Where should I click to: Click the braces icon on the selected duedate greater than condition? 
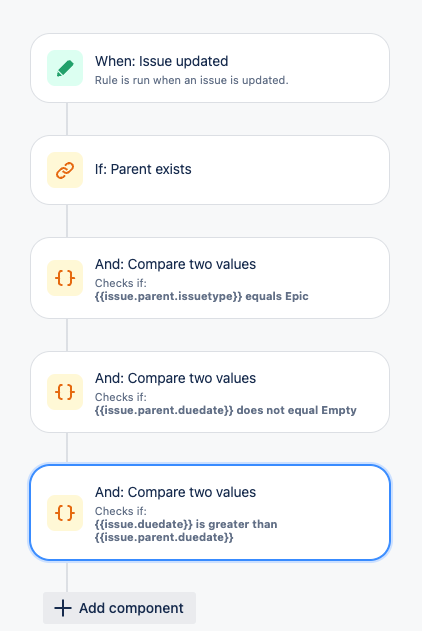(x=65, y=513)
